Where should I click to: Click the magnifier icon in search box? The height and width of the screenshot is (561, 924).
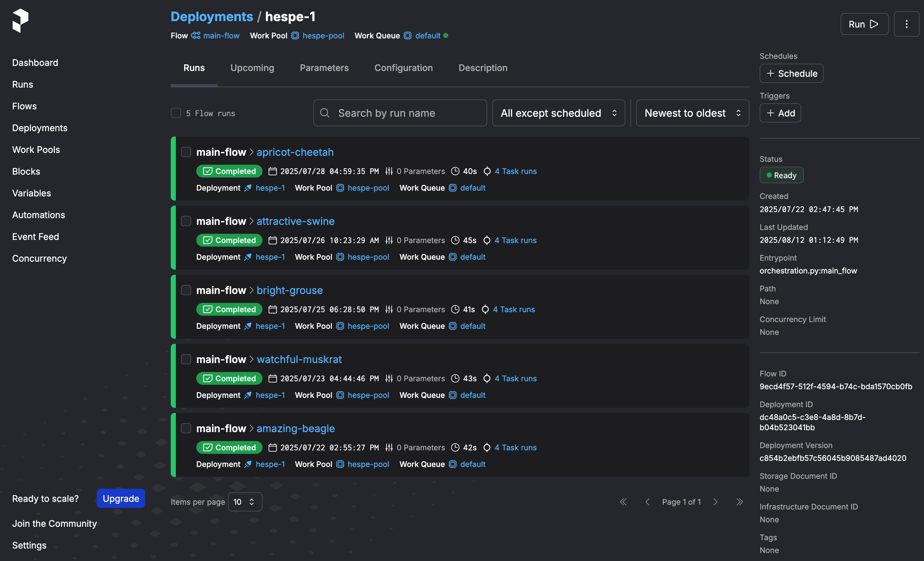click(325, 113)
